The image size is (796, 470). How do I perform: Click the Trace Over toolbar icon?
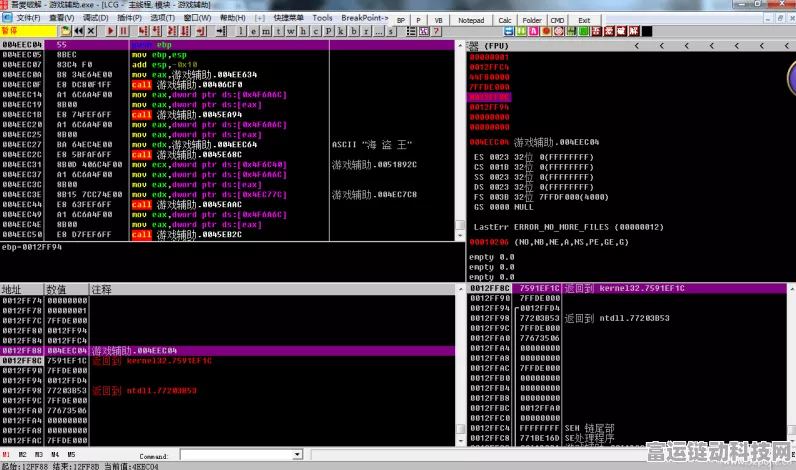[x=186, y=31]
